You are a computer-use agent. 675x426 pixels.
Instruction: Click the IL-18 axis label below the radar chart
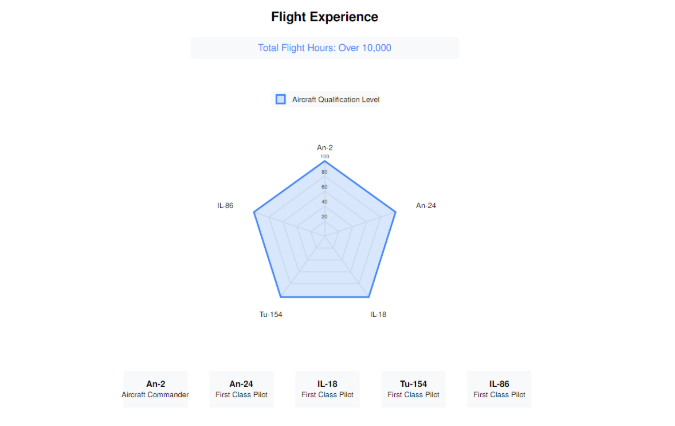(378, 314)
